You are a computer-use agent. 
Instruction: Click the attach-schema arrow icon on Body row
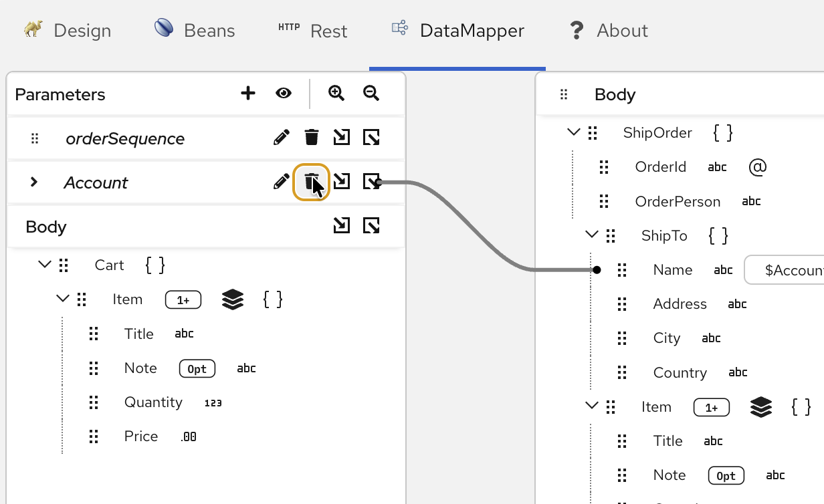(x=341, y=226)
